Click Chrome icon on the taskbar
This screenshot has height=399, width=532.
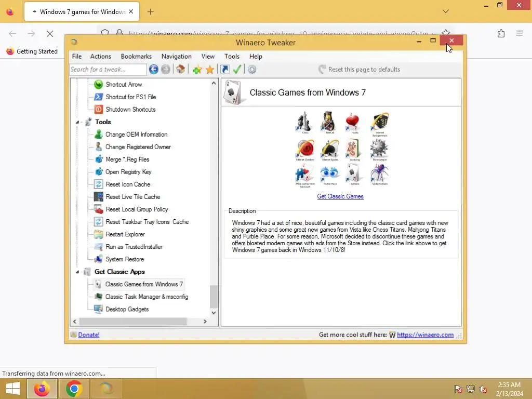(x=74, y=389)
